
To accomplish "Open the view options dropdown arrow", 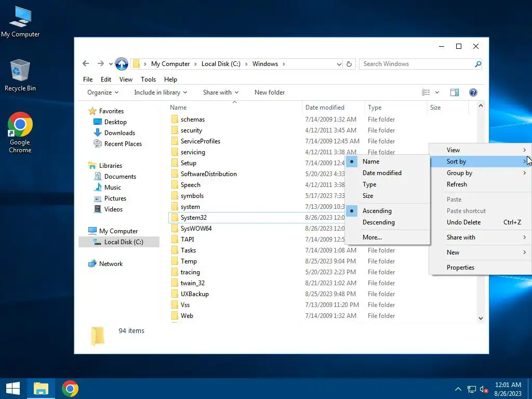I will tap(437, 92).
